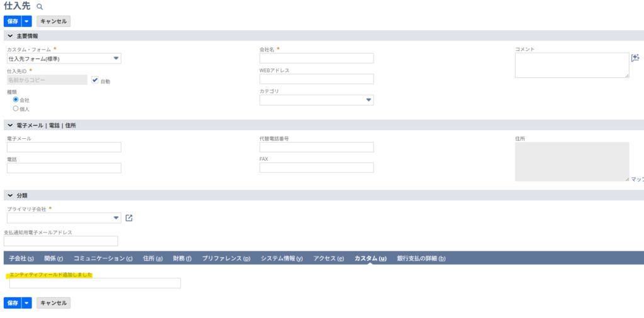Select the 個人 radio button
The image size is (644, 318).
[16, 108]
